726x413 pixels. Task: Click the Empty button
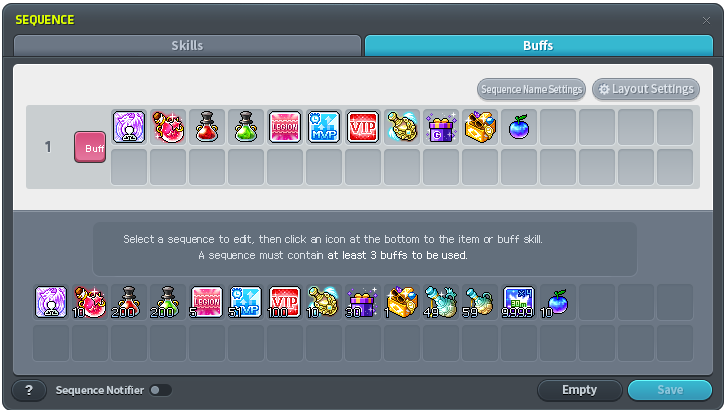tap(579, 390)
